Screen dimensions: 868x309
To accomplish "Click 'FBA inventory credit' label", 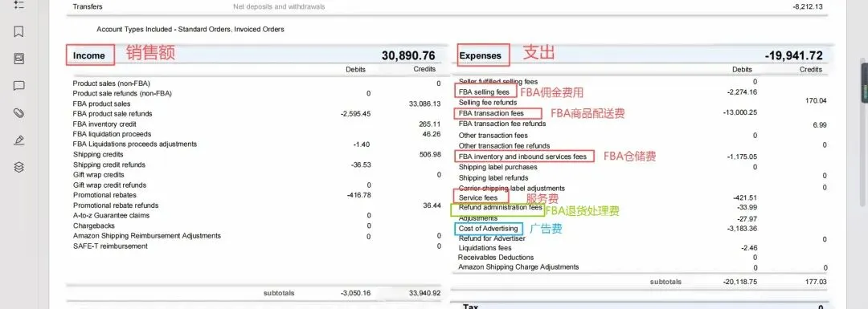I will [x=104, y=124].
